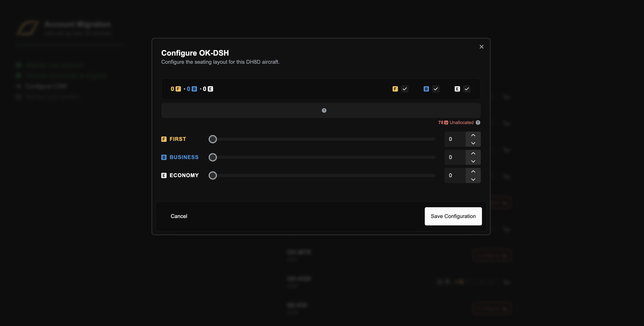Click the E icon beside the ECONOMY label
Image resolution: width=644 pixels, height=326 pixels.
pyautogui.click(x=164, y=175)
